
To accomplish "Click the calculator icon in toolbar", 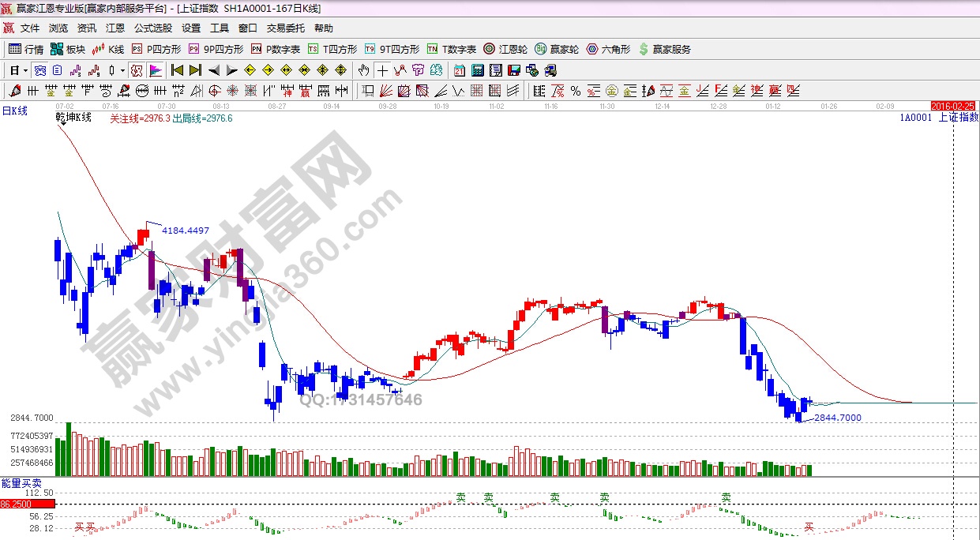I will pos(478,70).
